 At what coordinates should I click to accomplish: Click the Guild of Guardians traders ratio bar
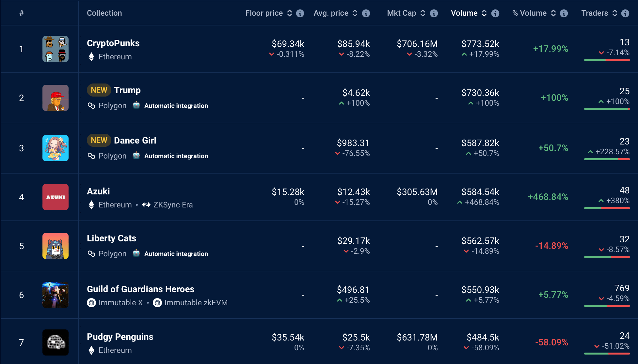(607, 306)
